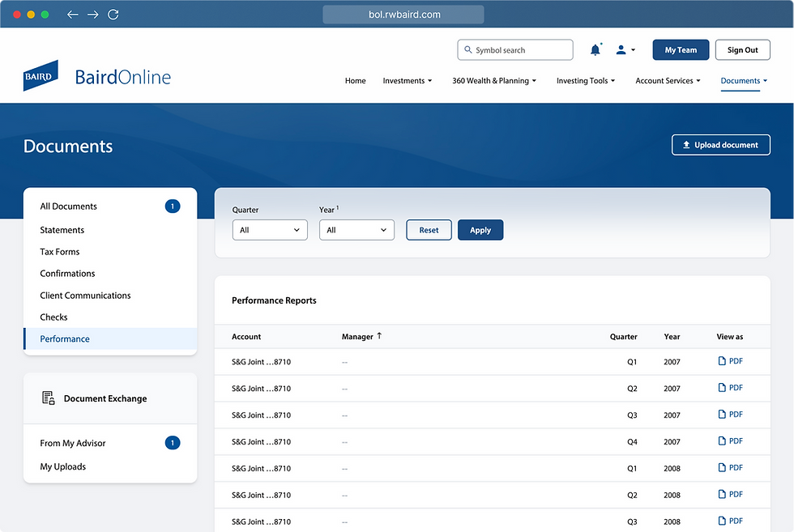This screenshot has width=794, height=532.
Task: Open From My Advisor documents
Action: [73, 443]
